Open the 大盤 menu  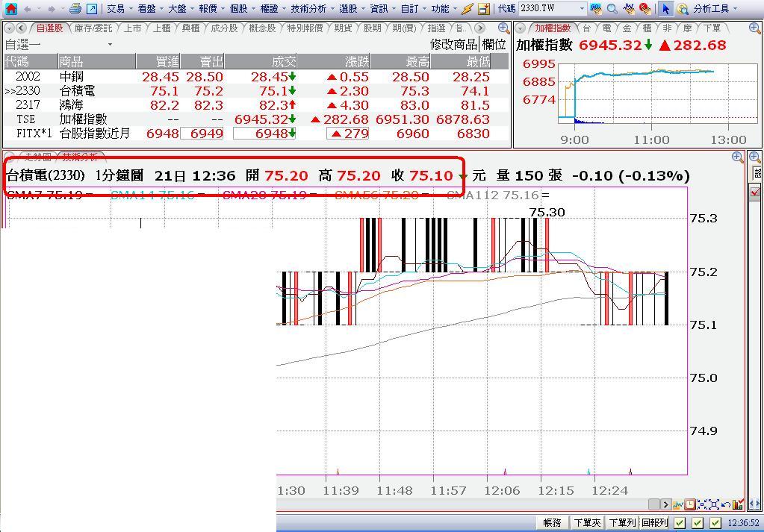(x=177, y=9)
